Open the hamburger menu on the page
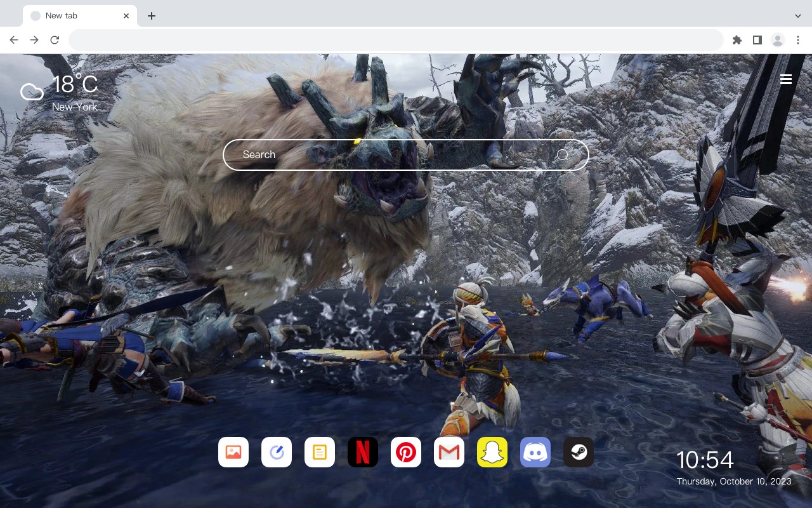 click(786, 79)
